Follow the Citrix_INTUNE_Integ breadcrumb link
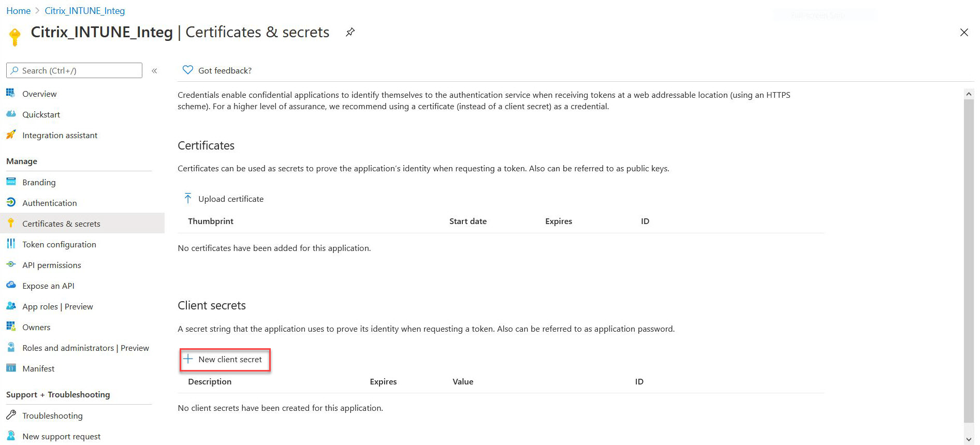 pos(85,11)
